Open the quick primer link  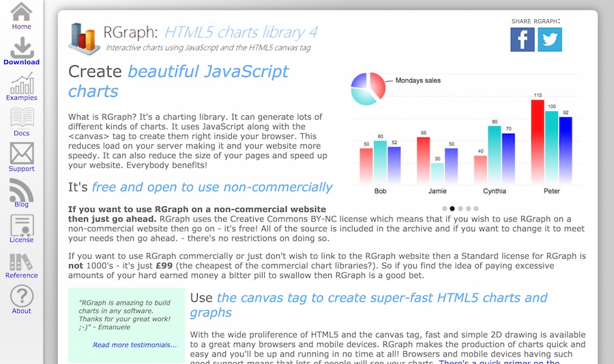tap(499, 362)
